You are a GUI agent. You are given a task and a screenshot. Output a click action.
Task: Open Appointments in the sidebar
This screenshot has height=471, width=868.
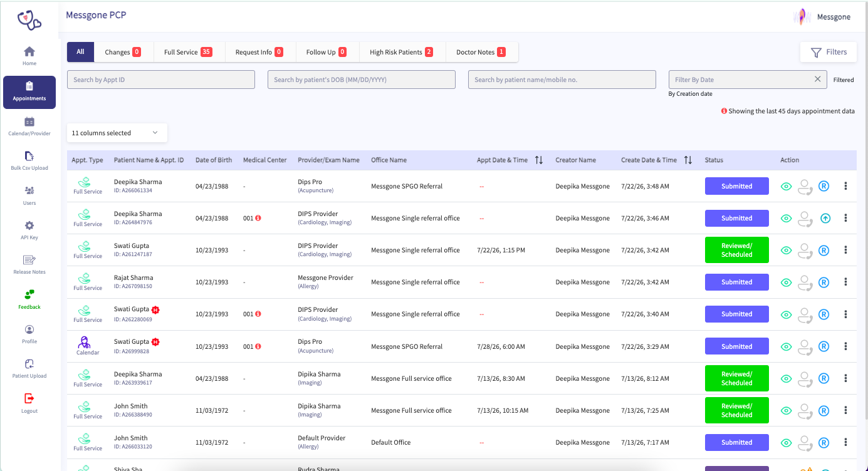(29, 92)
